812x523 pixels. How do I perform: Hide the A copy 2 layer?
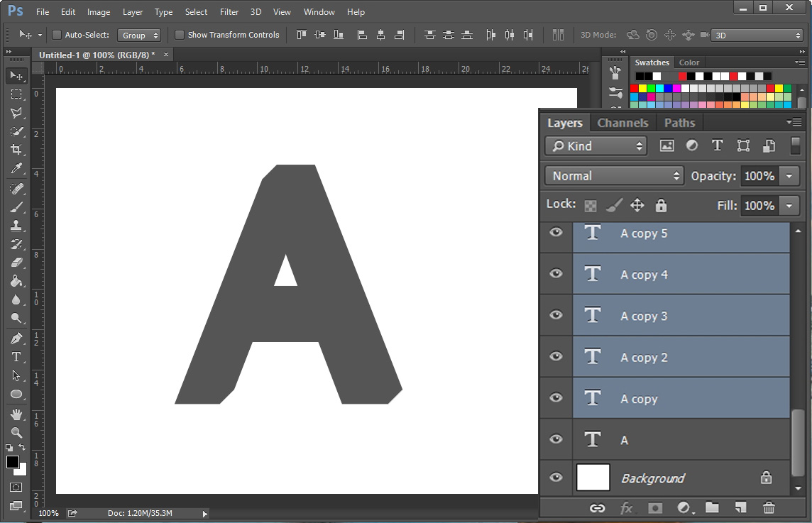pyautogui.click(x=556, y=356)
